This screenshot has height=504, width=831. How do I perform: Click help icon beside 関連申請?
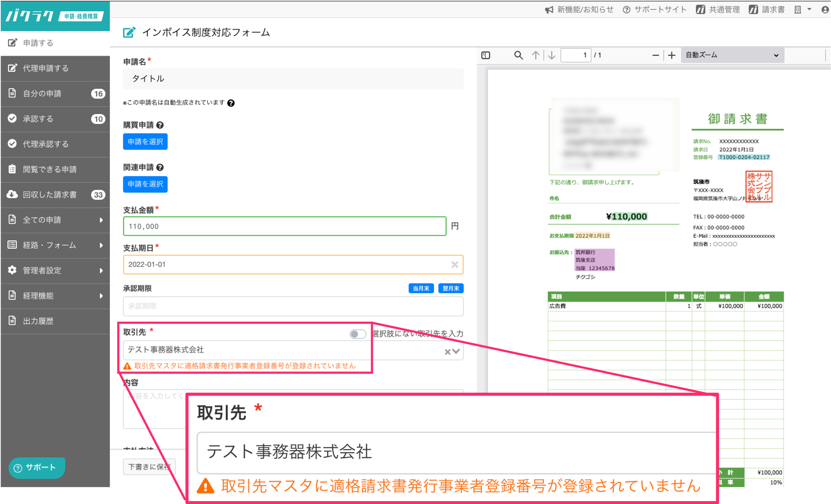[160, 167]
